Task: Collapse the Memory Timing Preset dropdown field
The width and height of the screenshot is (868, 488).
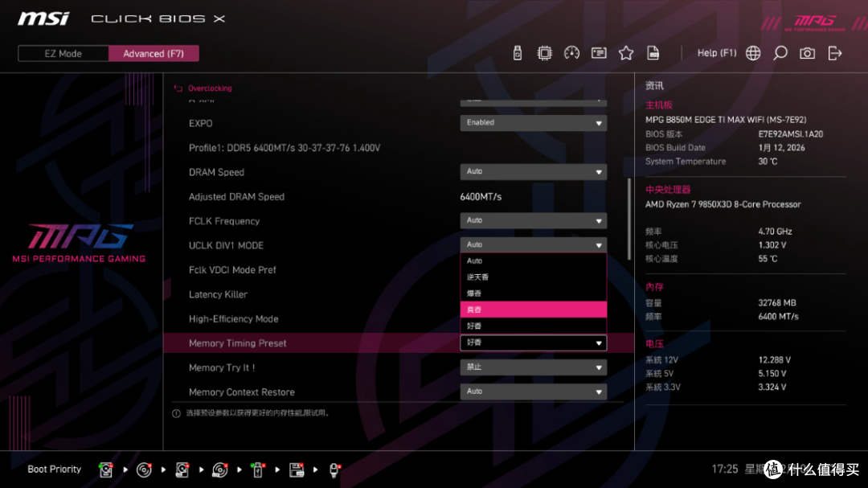Action: pos(533,342)
